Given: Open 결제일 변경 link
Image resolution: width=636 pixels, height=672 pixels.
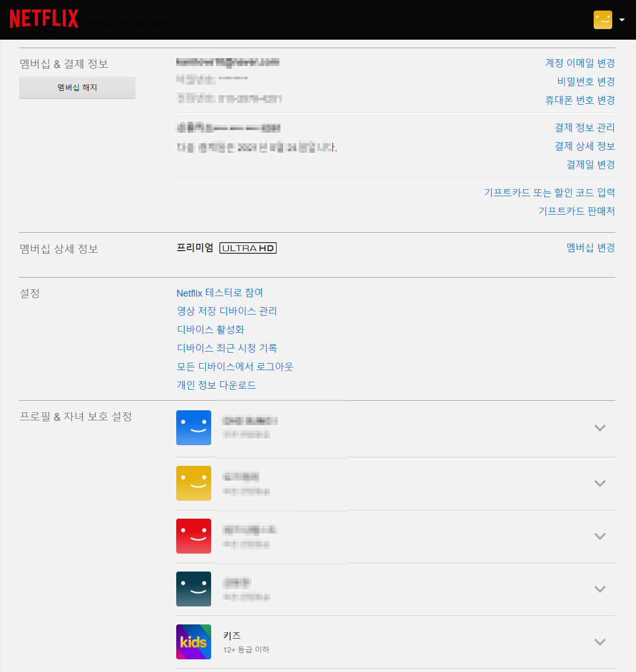Looking at the screenshot, I should click(590, 164).
